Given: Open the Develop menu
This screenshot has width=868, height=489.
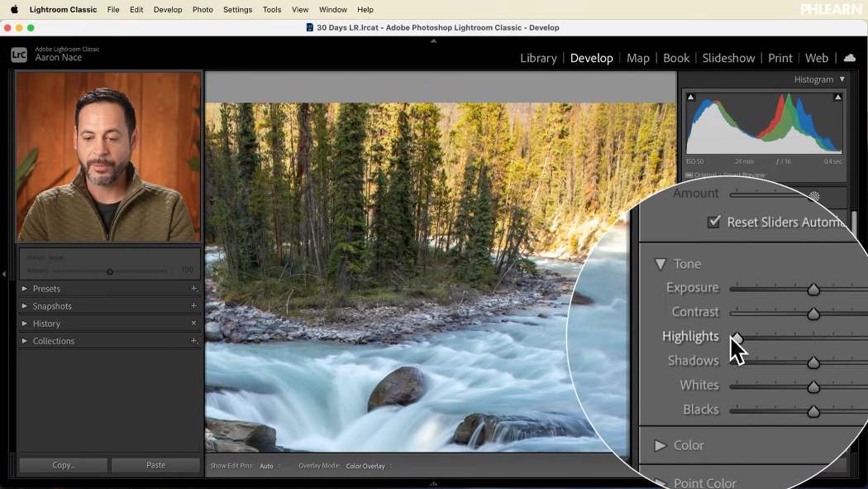Looking at the screenshot, I should pos(168,9).
